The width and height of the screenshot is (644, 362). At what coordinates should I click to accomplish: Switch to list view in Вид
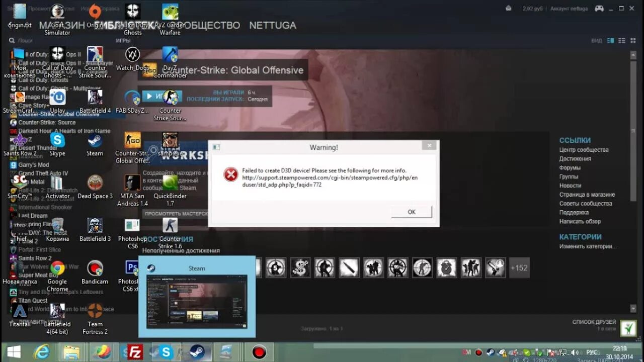click(623, 41)
